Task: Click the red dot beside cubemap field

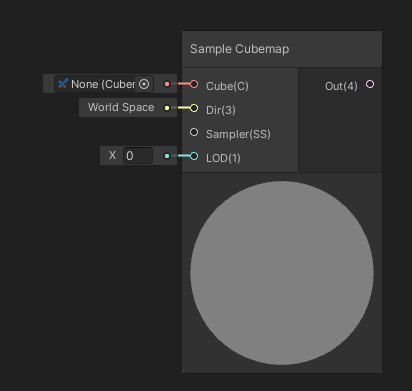Action: click(x=167, y=84)
